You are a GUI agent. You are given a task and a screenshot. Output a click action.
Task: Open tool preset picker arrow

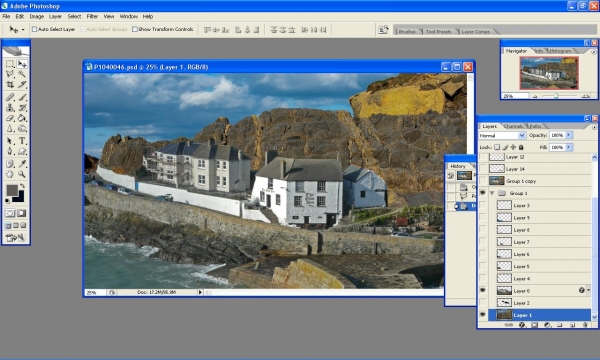pos(23,29)
